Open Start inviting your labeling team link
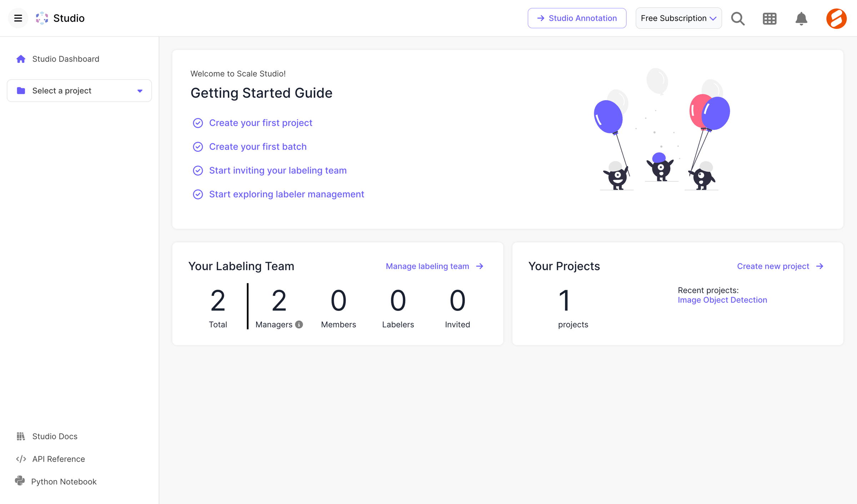The width and height of the screenshot is (857, 504). click(278, 170)
